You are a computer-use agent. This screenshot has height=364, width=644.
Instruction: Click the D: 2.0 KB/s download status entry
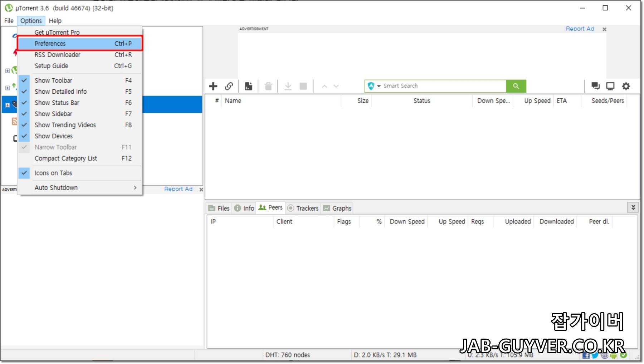pos(385,355)
